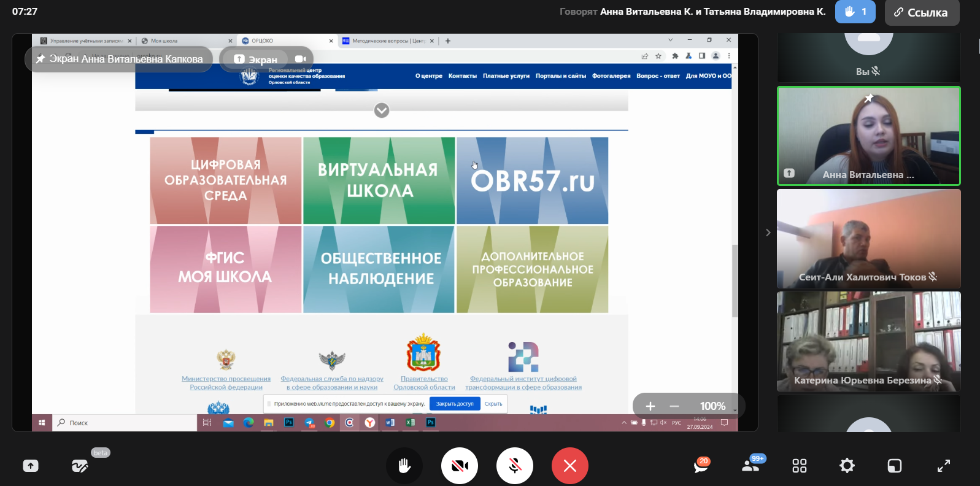Change the video grid layout

click(x=799, y=466)
